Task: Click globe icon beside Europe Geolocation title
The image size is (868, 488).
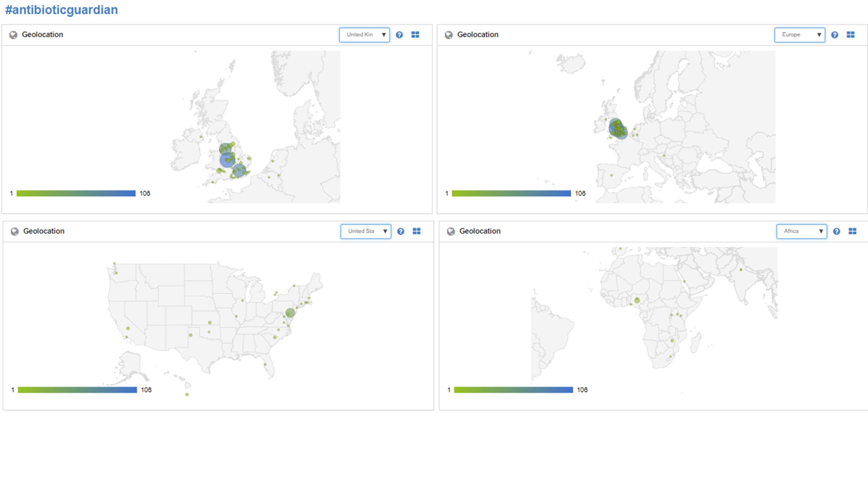Action: 449,35
